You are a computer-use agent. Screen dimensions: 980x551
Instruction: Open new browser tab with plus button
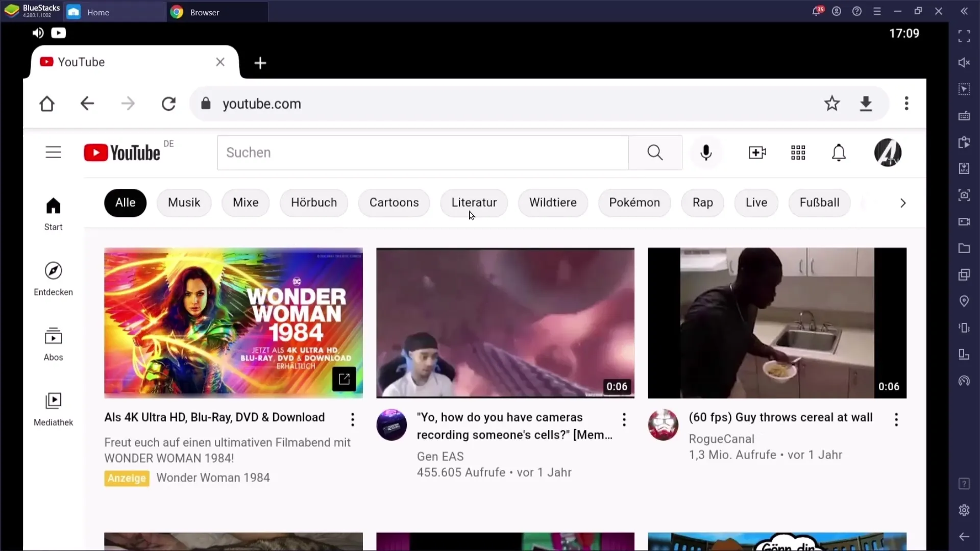point(260,62)
